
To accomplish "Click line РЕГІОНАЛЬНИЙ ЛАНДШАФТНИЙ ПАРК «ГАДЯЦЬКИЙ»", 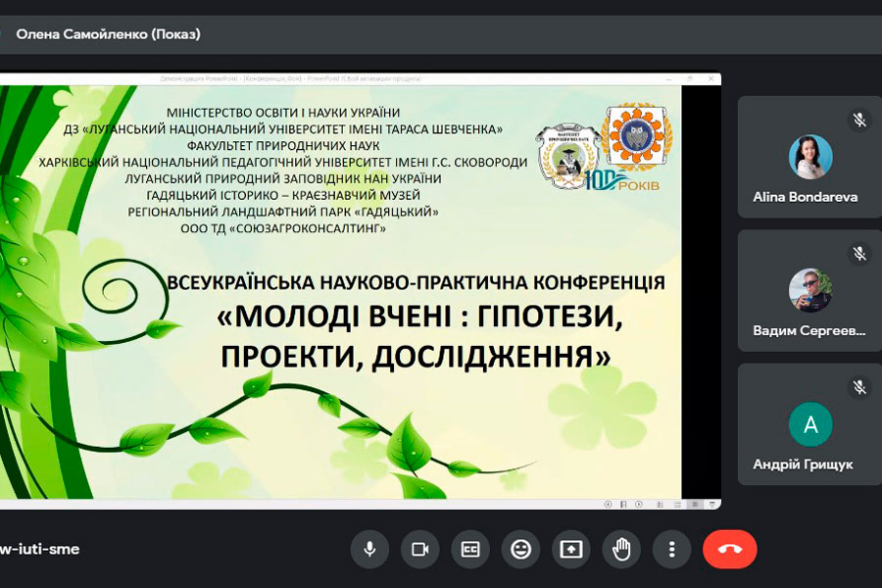I will pos(283,212).
